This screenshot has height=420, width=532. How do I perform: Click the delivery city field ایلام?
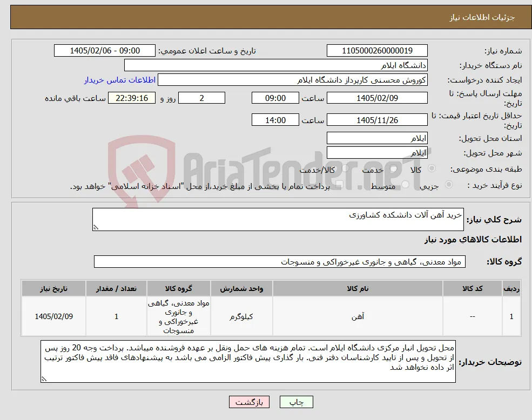click(377, 153)
